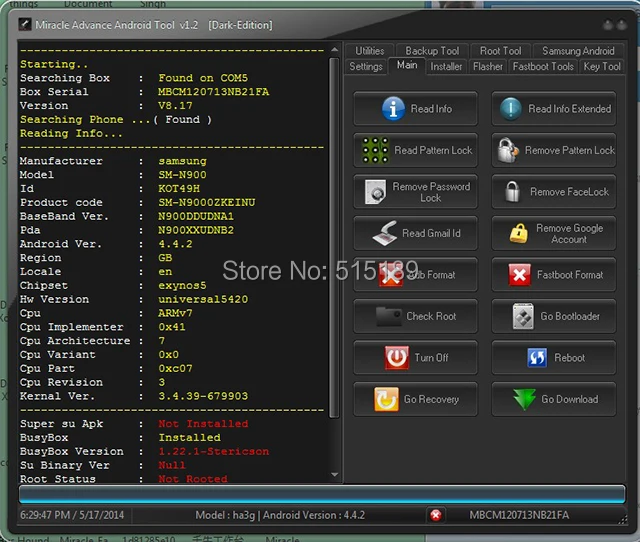This screenshot has height=542, width=640.
Task: Click the last window control button at top right
Action: click(x=622, y=25)
